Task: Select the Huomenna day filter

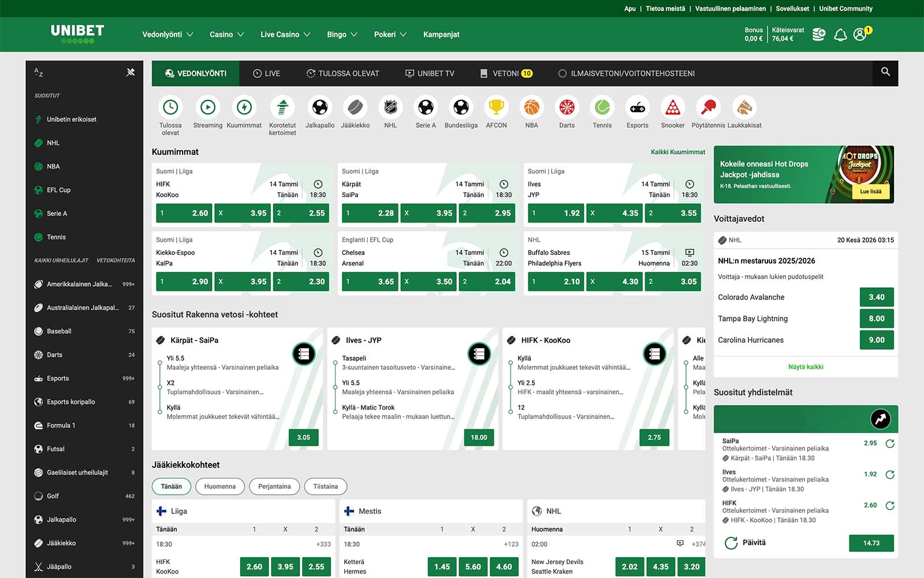Action: [219, 487]
